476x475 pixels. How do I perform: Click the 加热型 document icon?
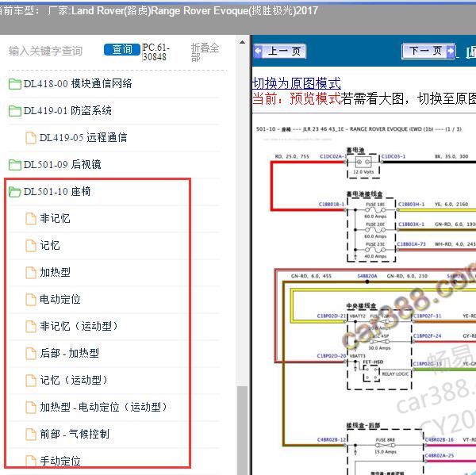pyautogui.click(x=30, y=273)
